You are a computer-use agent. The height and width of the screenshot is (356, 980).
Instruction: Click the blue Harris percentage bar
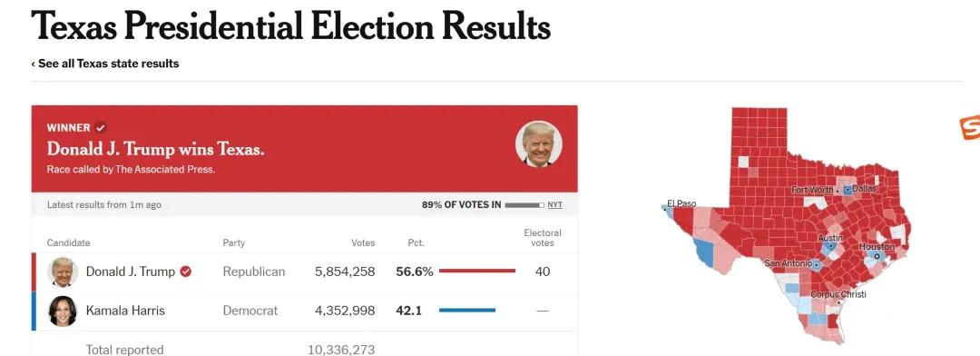coord(467,310)
